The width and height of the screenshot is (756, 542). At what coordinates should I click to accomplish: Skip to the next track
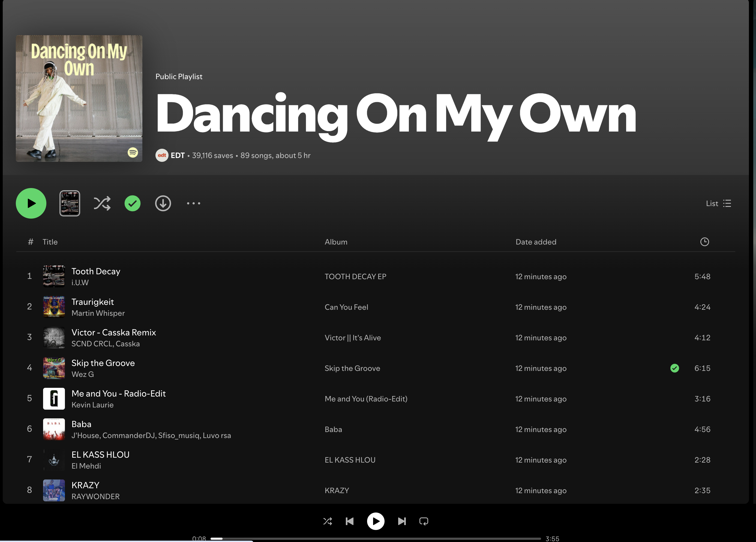coord(402,521)
